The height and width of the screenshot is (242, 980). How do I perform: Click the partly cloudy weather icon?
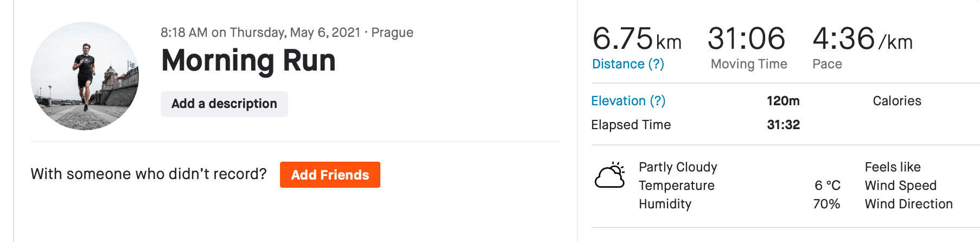610,175
